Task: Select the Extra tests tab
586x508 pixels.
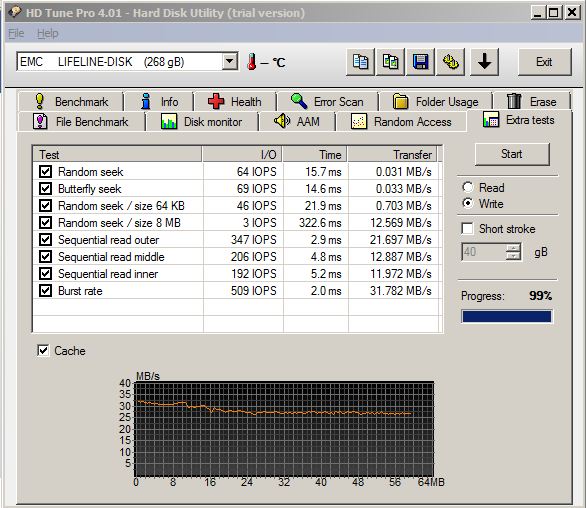Action: tap(519, 120)
